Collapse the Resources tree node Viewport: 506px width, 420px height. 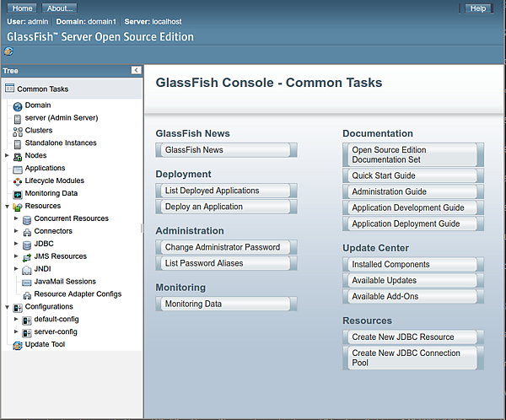pyautogui.click(x=7, y=207)
